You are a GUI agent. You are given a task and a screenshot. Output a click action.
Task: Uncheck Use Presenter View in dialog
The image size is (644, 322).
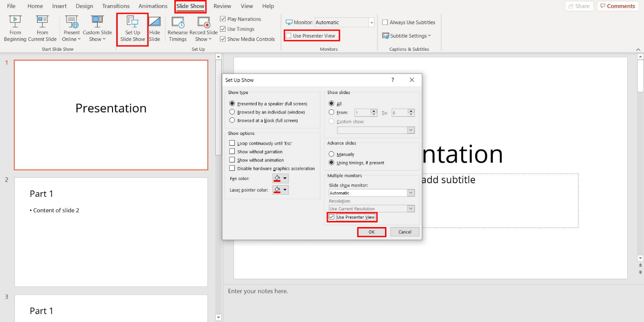332,217
